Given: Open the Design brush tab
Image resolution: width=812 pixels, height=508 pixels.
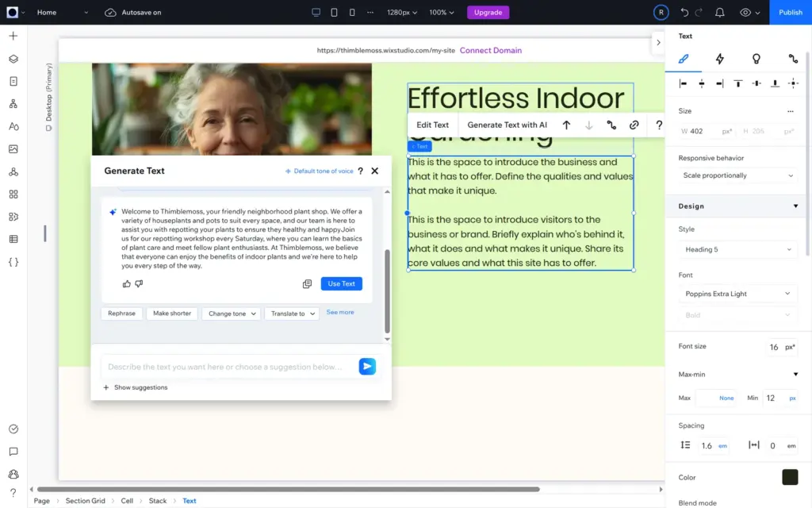Looking at the screenshot, I should coord(684,59).
